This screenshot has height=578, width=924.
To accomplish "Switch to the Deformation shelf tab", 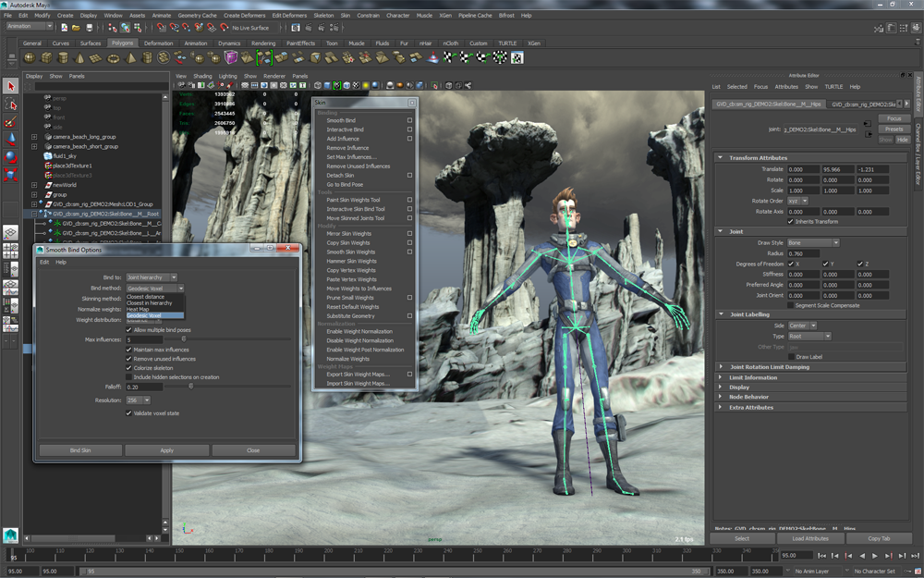I will pos(159,43).
